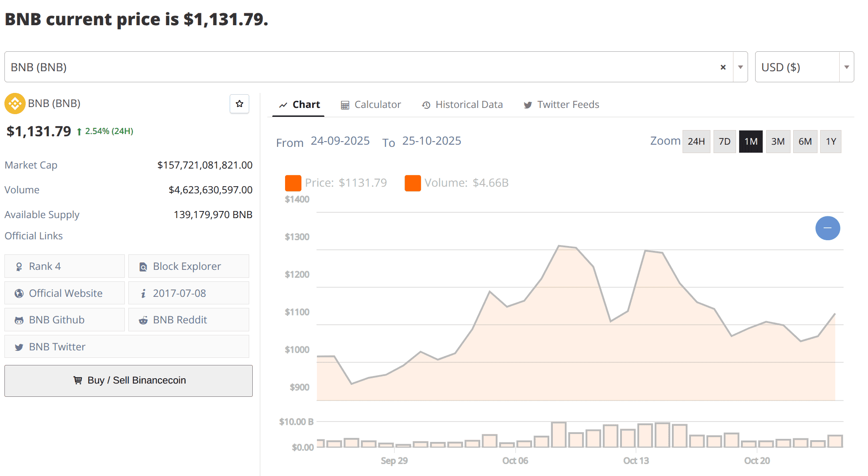Toggle the Price series in chart legend
The image size is (868, 476).
[336, 183]
